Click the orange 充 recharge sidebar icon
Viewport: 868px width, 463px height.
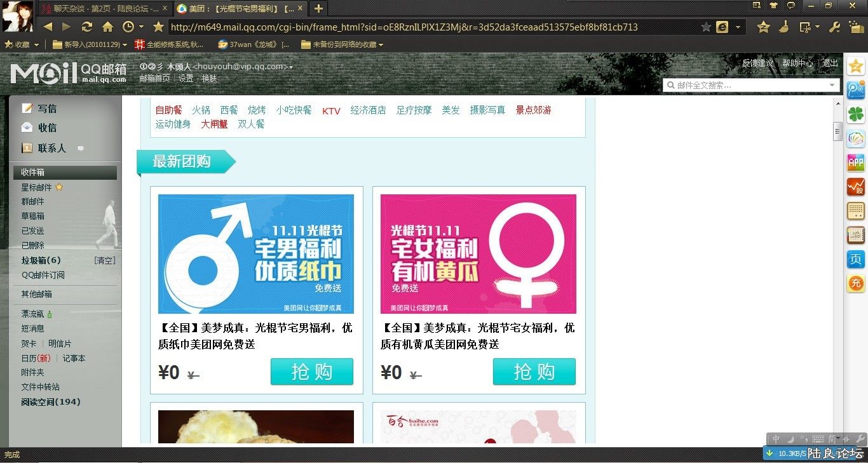(856, 283)
